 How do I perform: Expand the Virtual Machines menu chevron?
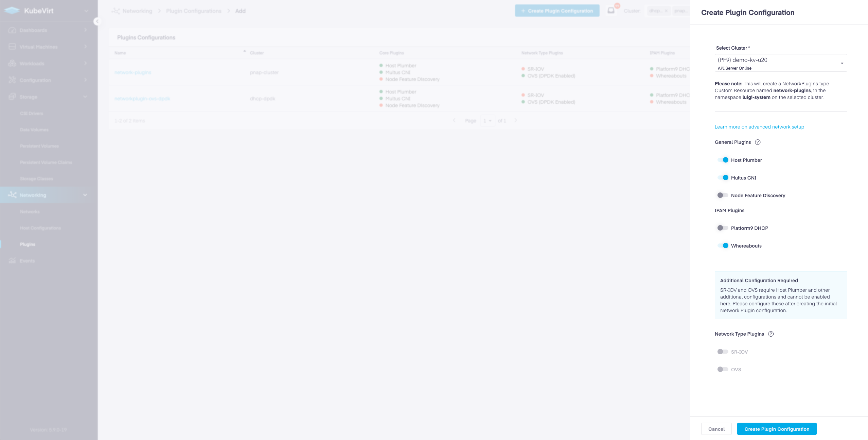(85, 46)
